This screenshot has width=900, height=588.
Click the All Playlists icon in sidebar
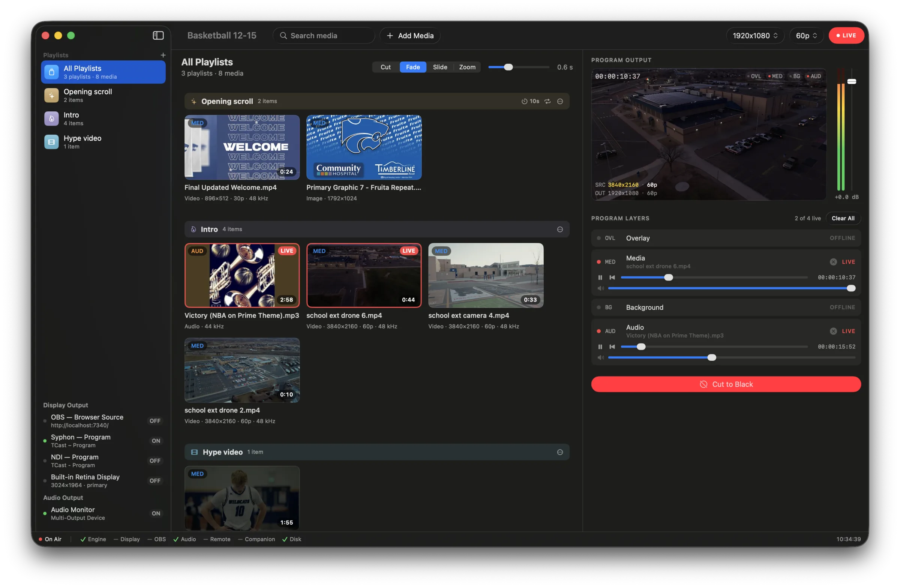51,72
